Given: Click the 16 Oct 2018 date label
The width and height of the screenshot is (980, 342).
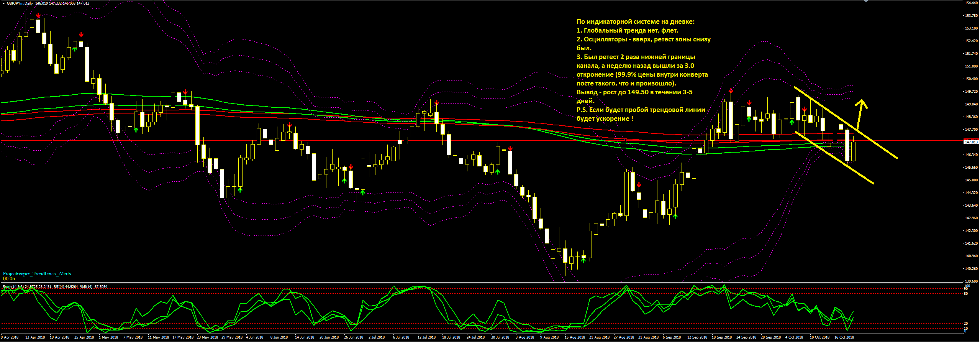Looking at the screenshot, I should click(844, 337).
